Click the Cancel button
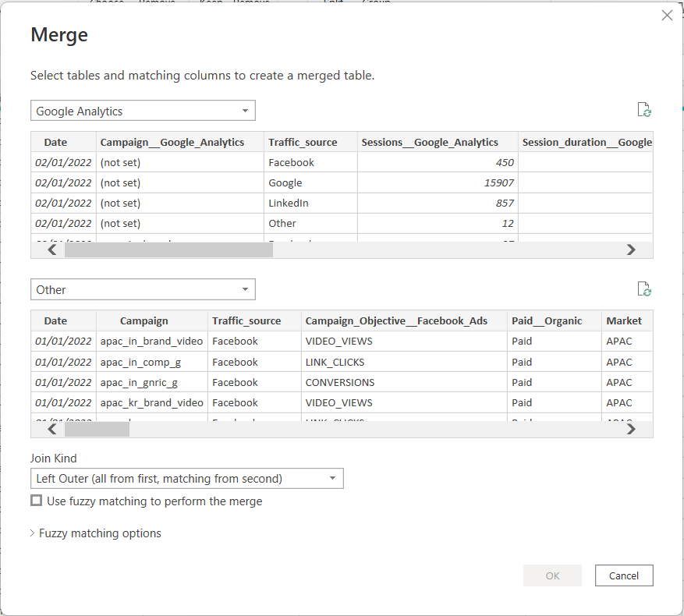Image resolution: width=684 pixels, height=616 pixels. [x=624, y=575]
